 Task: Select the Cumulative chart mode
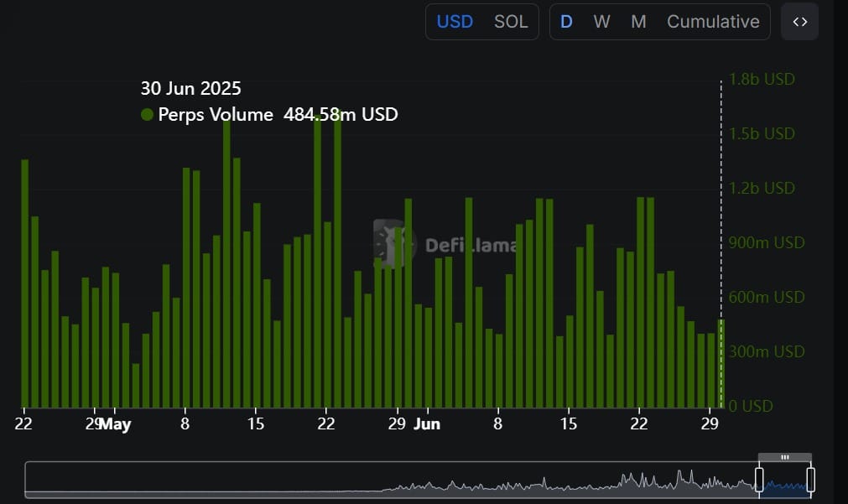pyautogui.click(x=714, y=21)
